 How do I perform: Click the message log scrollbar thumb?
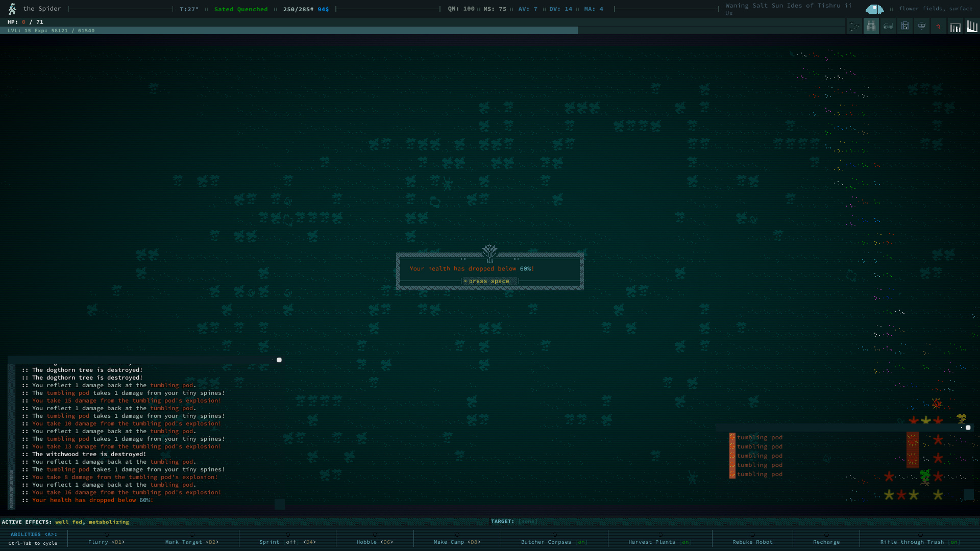coord(11,488)
